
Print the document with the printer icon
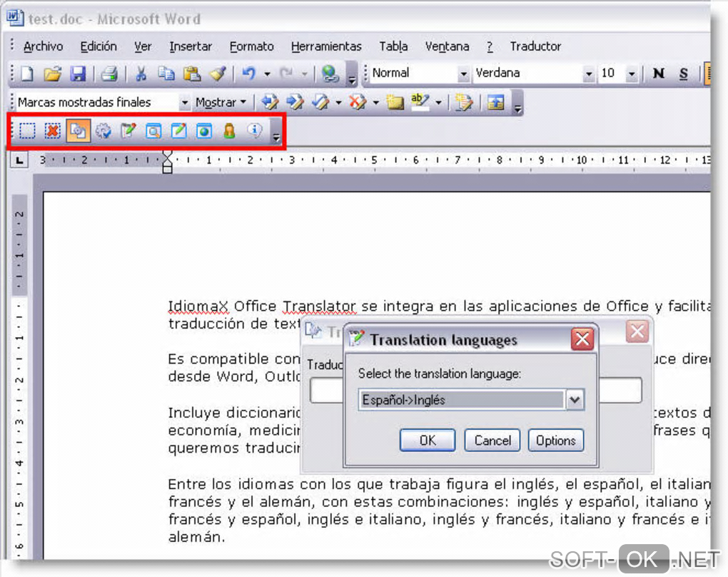(110, 74)
